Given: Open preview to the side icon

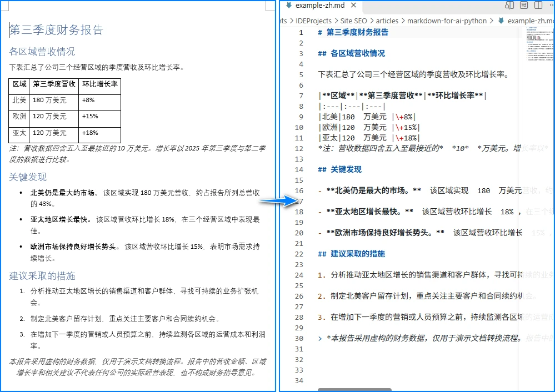Looking at the screenshot, I should tap(509, 6).
